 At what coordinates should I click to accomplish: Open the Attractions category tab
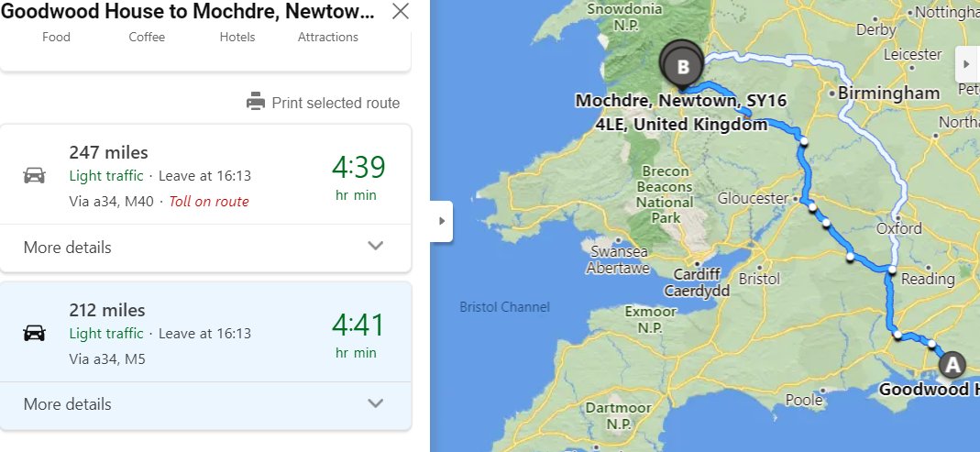[328, 37]
